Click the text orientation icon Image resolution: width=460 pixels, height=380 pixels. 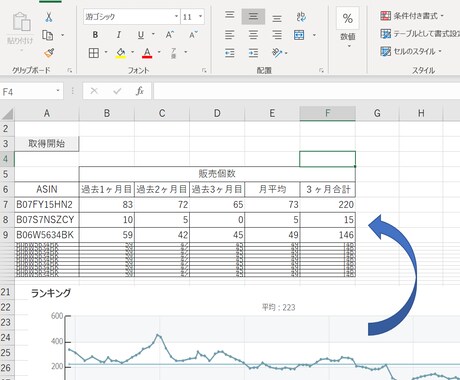coord(277,53)
